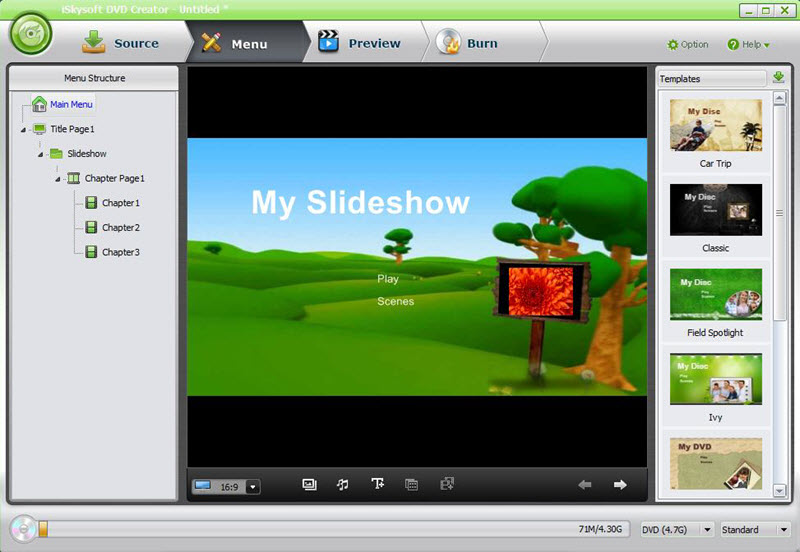Collapse the Slideshow tree node
800x552 pixels.
click(40, 154)
